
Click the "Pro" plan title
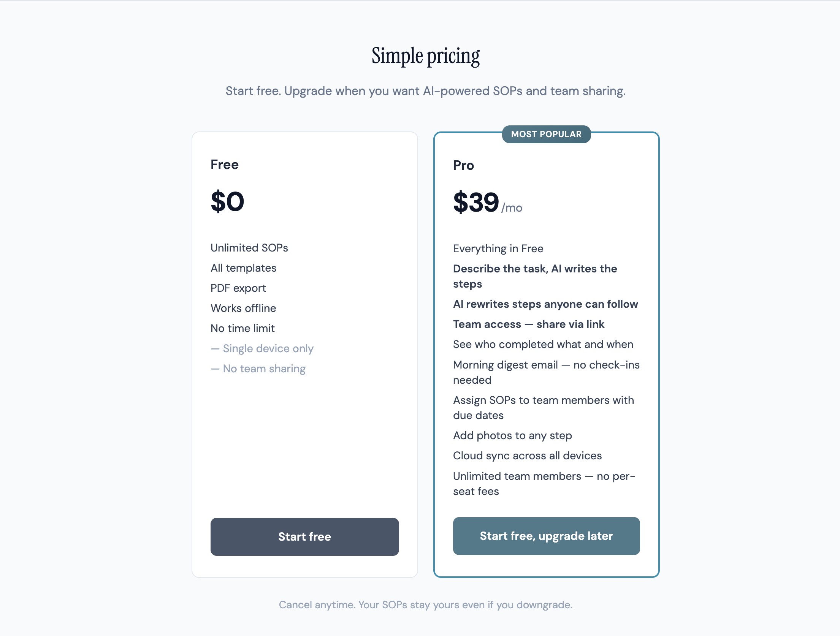click(x=463, y=165)
